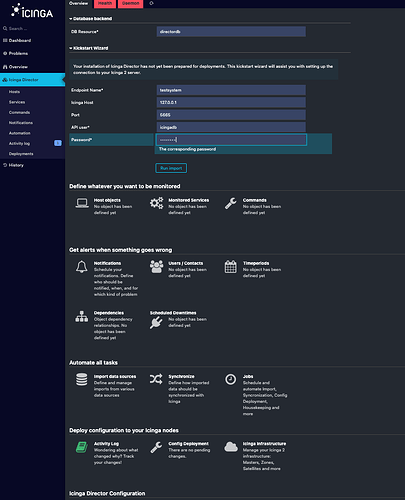Open Synchronize shuffle icon
405x500 pixels.
156,379
